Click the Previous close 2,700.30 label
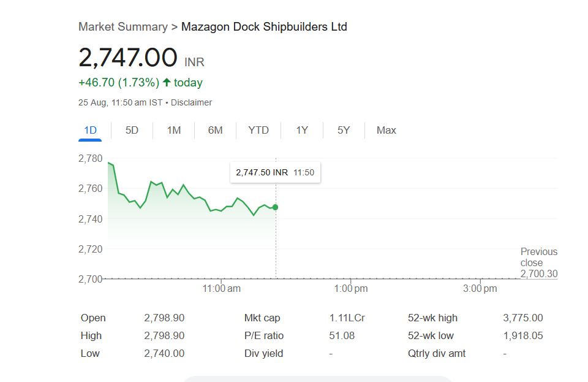This screenshot has height=382, width=588. pos(538,262)
